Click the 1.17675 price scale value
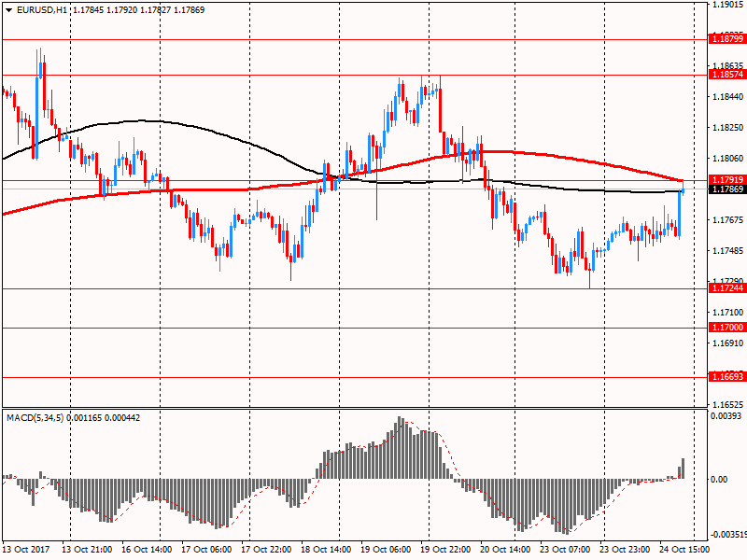This screenshot has width=747, height=560. click(x=728, y=220)
